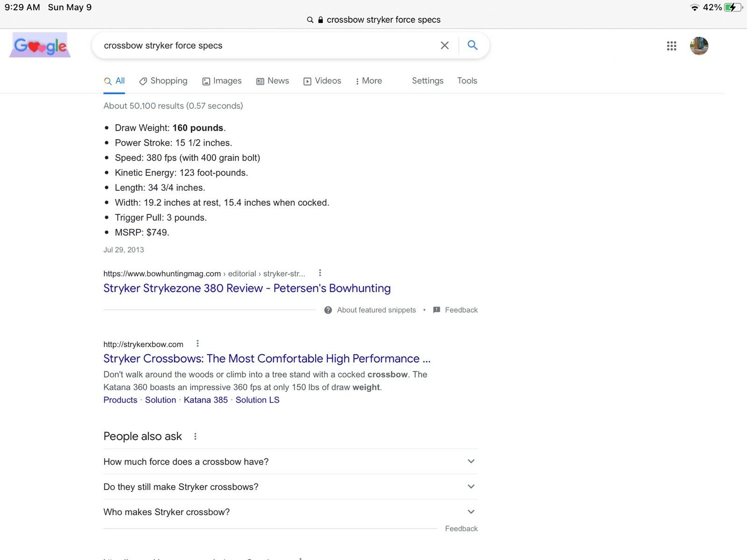Click the 'Draw Weight: 160 pounds' line
Viewport: 747px width, 560px height.
(x=170, y=128)
